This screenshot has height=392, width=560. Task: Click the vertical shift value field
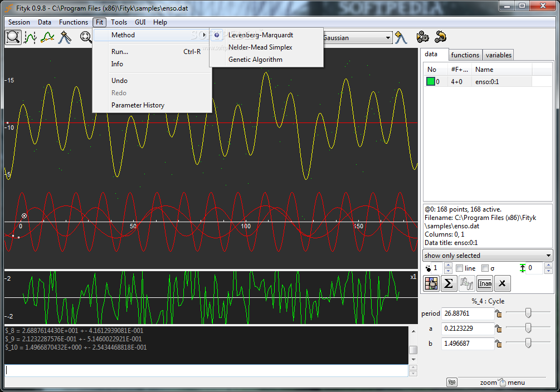tap(535, 268)
